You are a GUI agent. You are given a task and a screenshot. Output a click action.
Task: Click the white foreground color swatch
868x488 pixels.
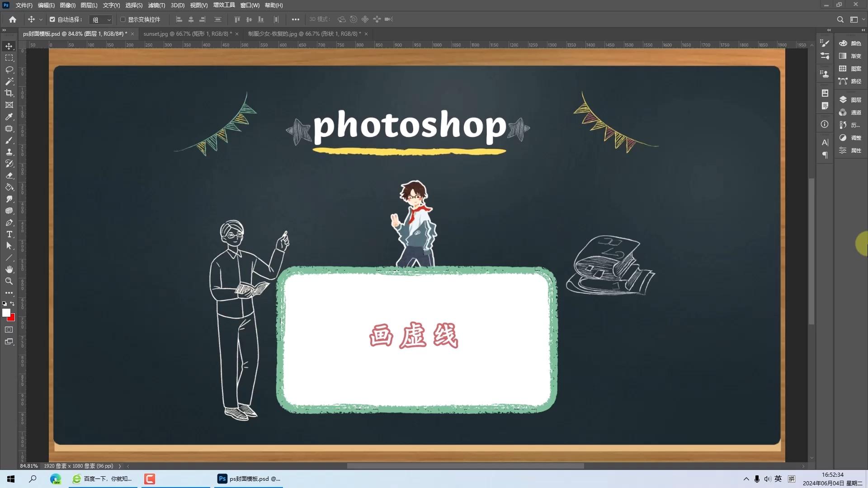[5, 312]
